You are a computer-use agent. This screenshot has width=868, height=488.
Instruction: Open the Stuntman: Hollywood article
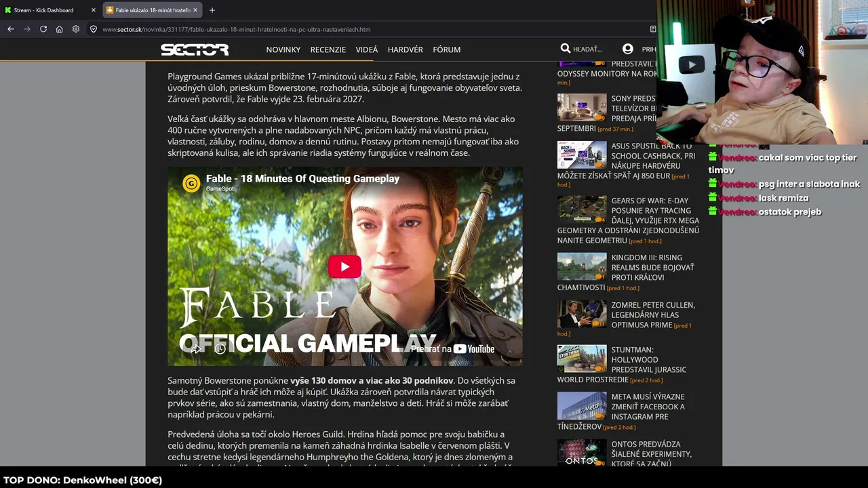pos(622,365)
